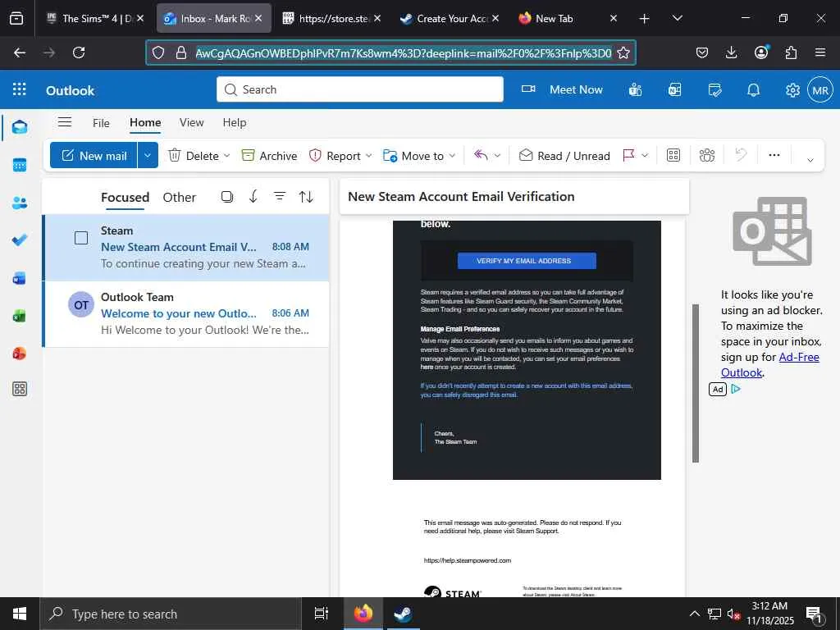Switch to Create Your Account Steam tab
The height and width of the screenshot is (630, 840).
449,18
